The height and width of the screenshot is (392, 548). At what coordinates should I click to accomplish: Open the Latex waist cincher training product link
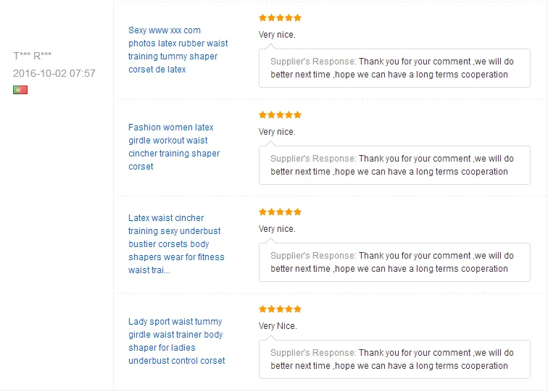[176, 244]
